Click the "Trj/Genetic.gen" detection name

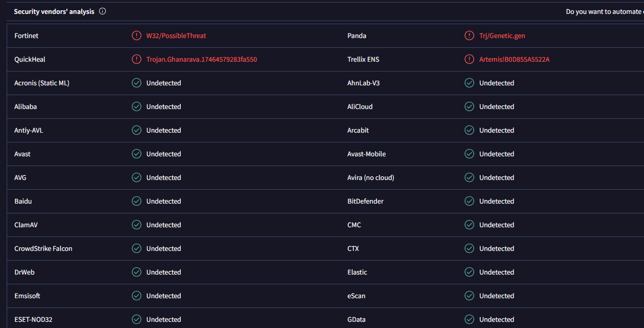click(x=502, y=35)
